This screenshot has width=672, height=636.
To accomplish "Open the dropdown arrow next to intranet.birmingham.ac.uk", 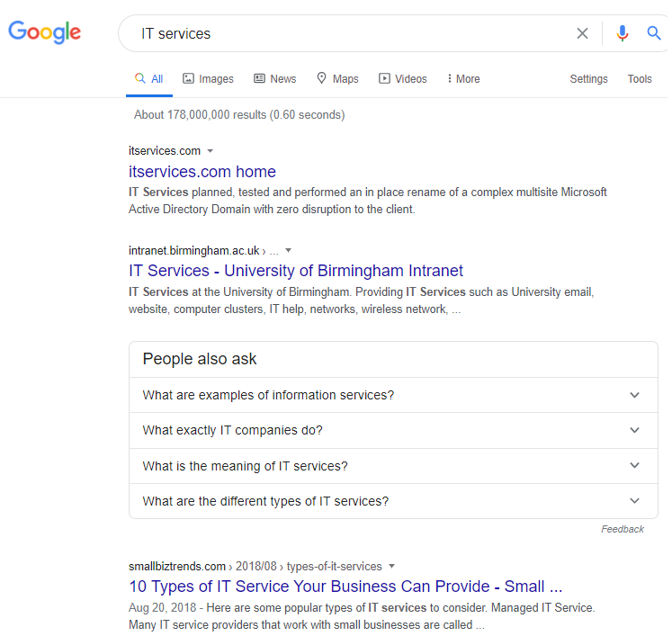I will tap(289, 250).
